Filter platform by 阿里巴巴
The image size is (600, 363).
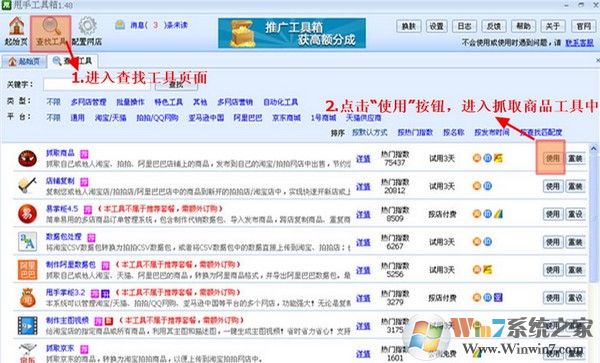click(x=248, y=117)
